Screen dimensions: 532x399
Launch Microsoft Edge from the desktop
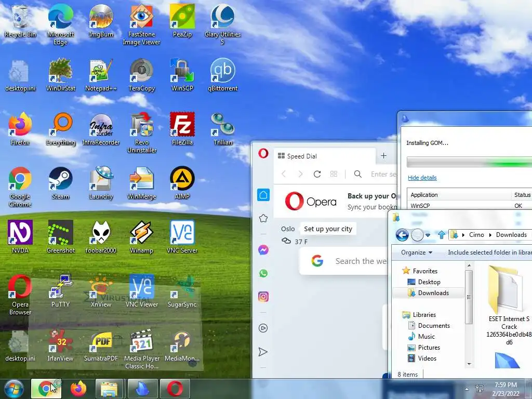(60, 24)
